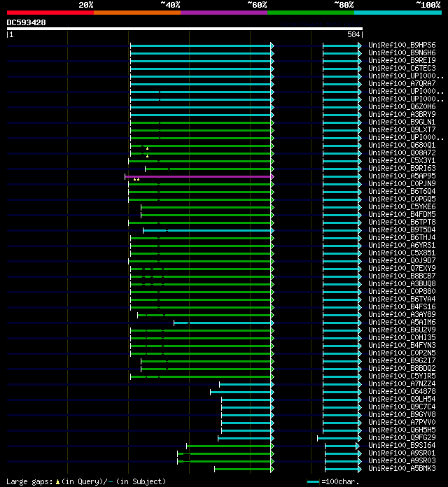This screenshot has height=487, width=448.
Task: Select the UniRef100_B9SI64 label
Action: [x=402, y=446]
